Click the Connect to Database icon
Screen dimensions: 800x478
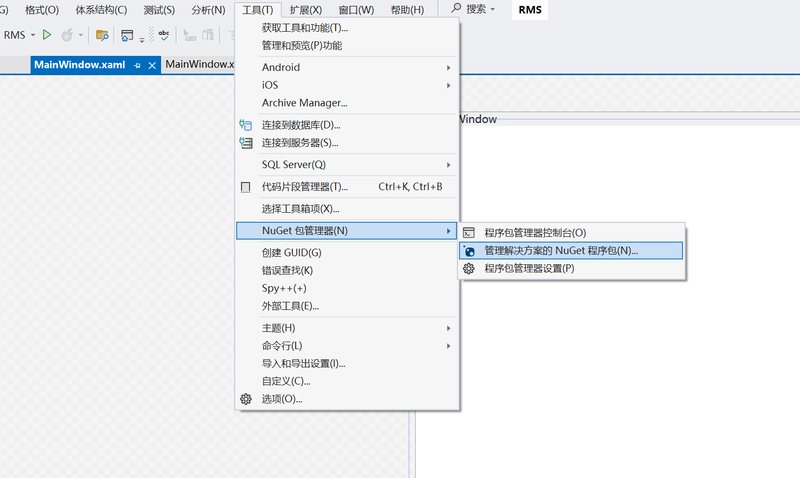pyautogui.click(x=246, y=125)
